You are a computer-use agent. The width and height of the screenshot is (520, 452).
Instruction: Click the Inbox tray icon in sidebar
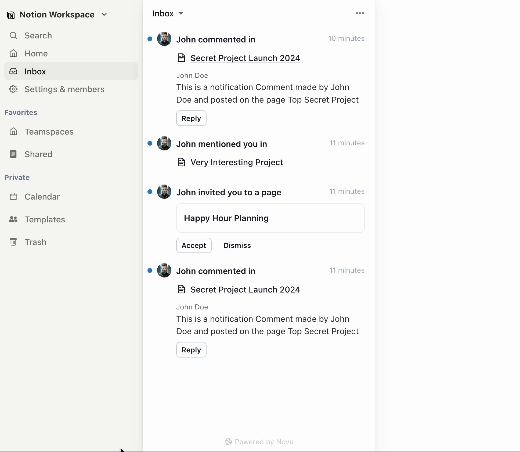(13, 71)
